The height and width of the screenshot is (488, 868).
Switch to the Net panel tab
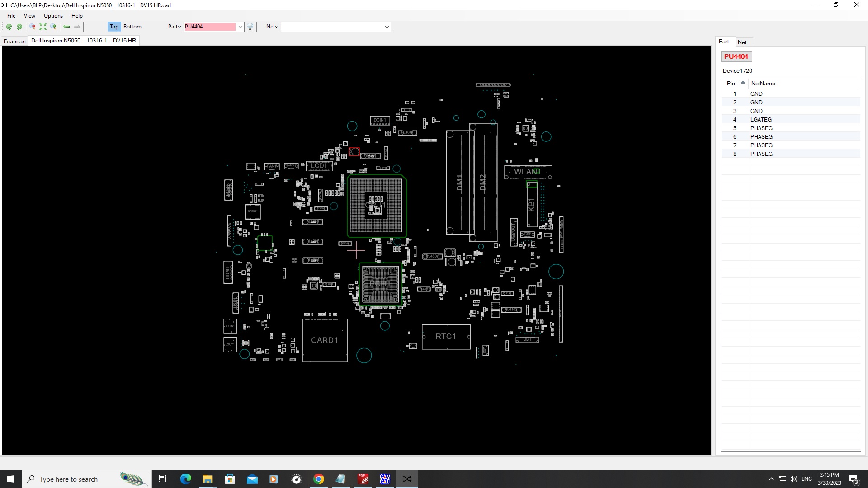(x=742, y=42)
